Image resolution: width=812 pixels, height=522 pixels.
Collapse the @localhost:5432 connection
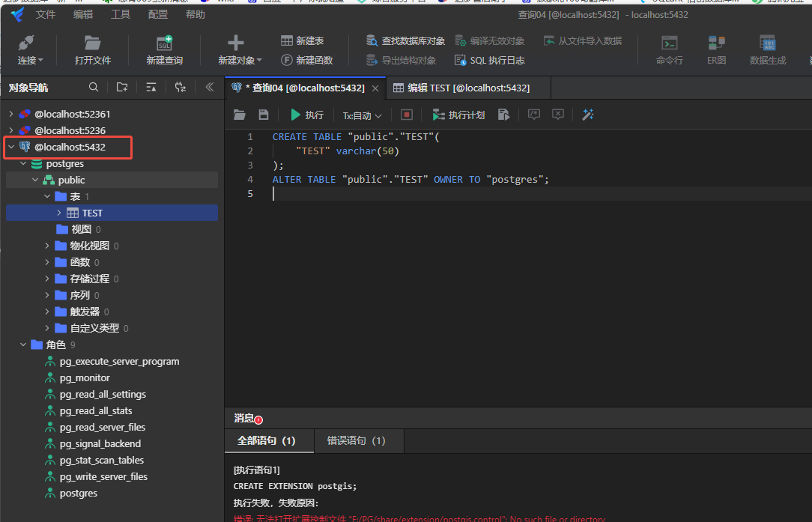click(x=11, y=147)
